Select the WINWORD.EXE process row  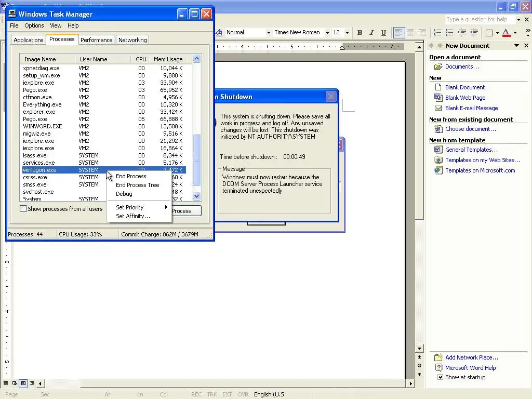tap(103, 126)
